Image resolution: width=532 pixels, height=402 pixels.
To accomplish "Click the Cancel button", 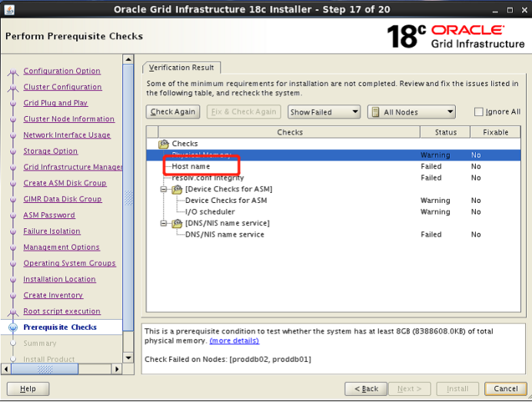I will [x=506, y=389].
